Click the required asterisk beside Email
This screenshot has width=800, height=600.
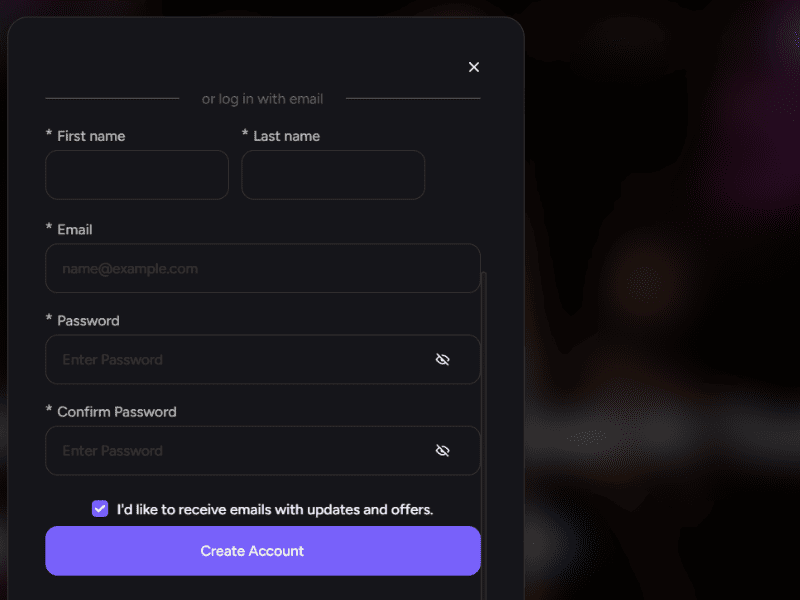49,228
